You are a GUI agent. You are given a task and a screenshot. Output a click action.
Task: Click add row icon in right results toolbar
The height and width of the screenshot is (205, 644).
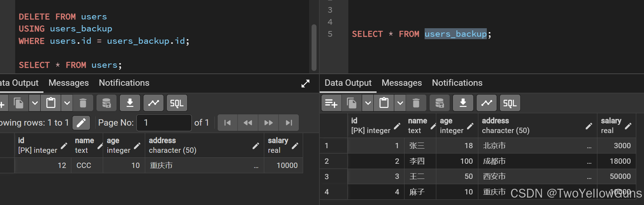331,103
